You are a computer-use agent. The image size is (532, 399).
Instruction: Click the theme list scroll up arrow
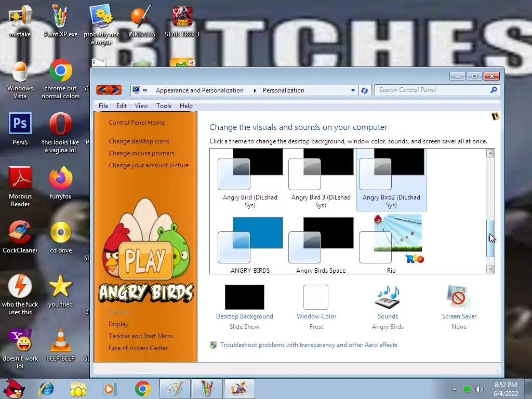click(x=490, y=153)
